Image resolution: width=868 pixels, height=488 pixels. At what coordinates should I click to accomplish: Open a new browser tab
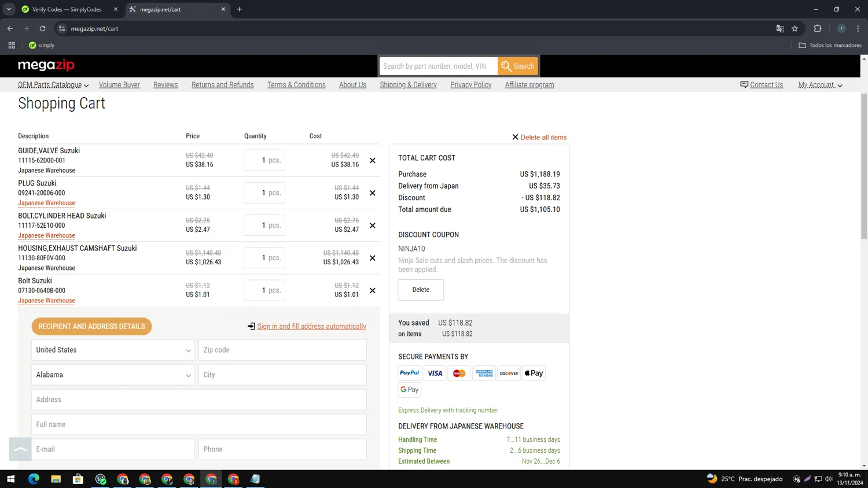tap(240, 9)
